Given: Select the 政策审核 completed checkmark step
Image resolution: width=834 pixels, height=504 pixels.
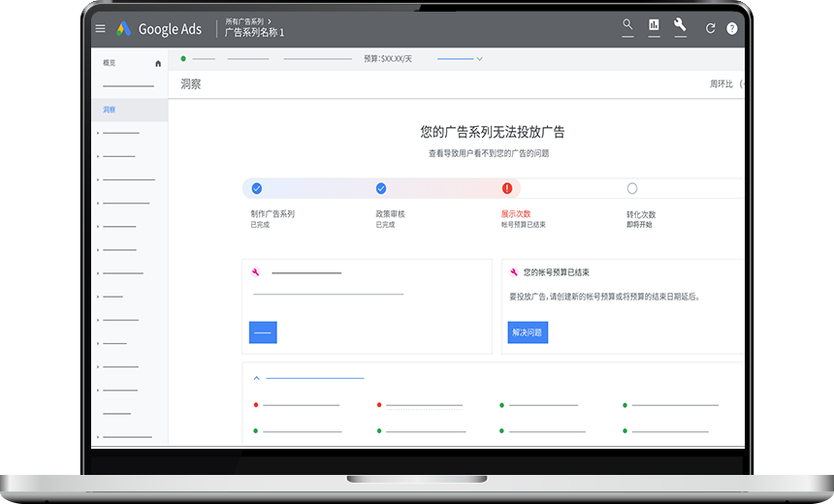Looking at the screenshot, I should click(x=381, y=188).
